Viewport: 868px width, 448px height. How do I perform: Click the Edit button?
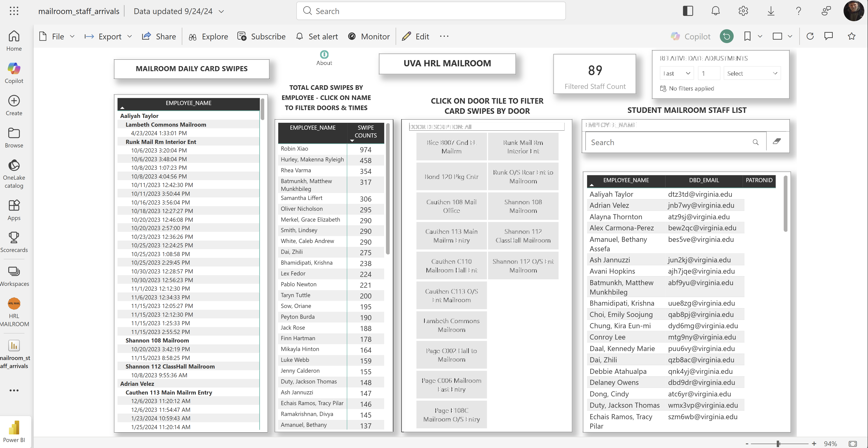point(415,36)
